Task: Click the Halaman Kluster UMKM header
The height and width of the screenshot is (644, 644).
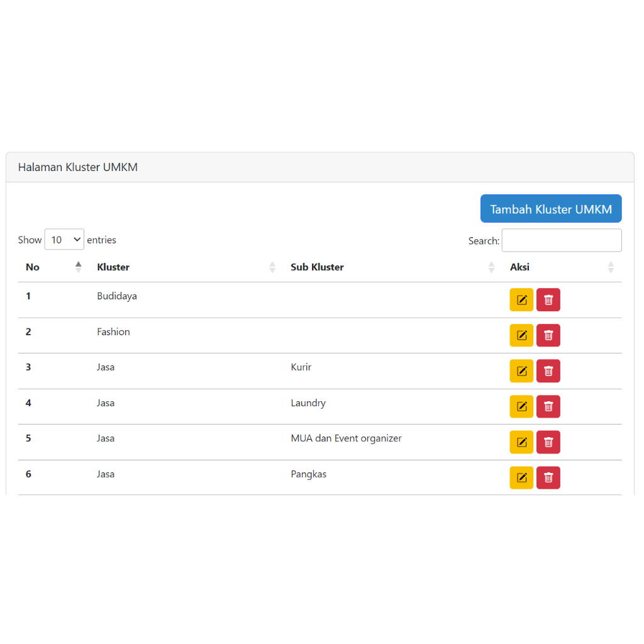Action: (78, 167)
